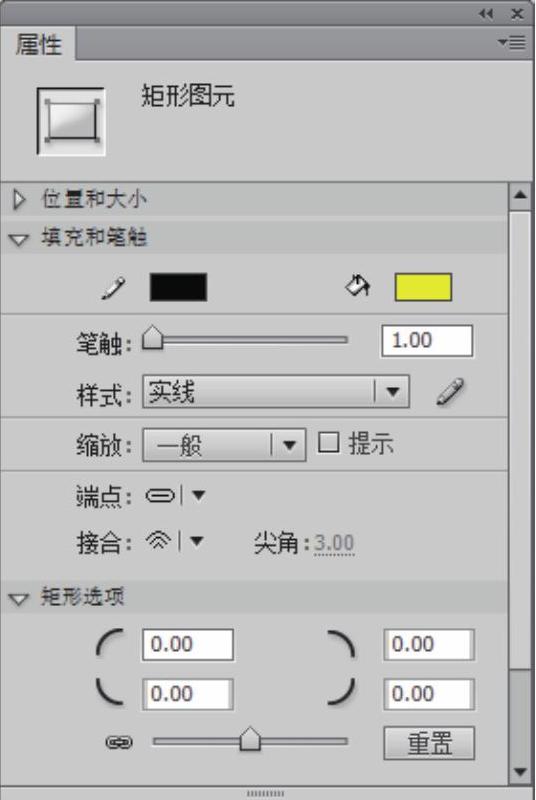The image size is (536, 800).
Task: Toggle the corner radius lock chain icon
Action: click(119, 742)
